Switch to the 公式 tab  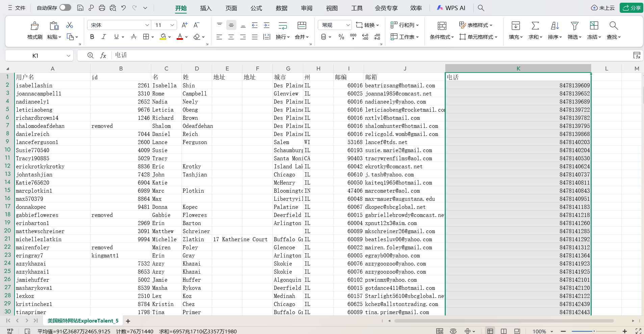click(256, 8)
